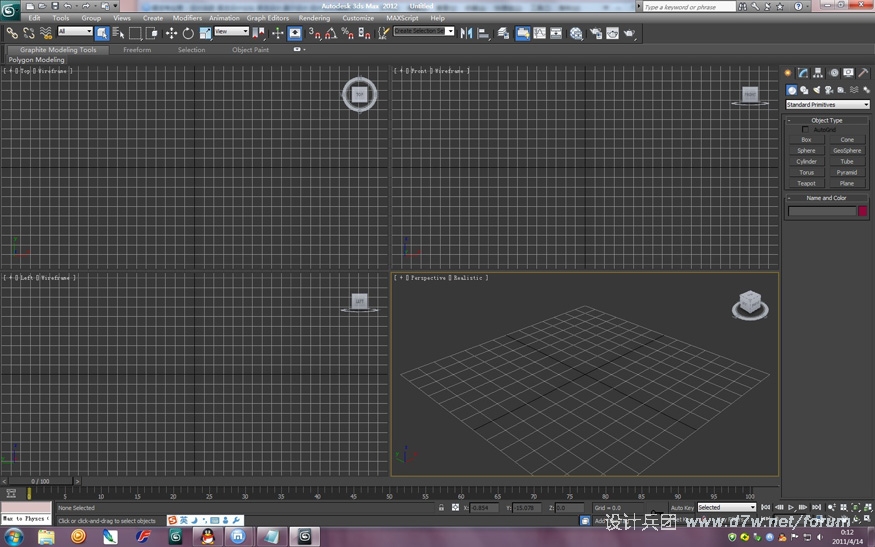The image size is (875, 547).
Task: Click the Unlink Selection broken-chain icon
Action: click(x=29, y=33)
